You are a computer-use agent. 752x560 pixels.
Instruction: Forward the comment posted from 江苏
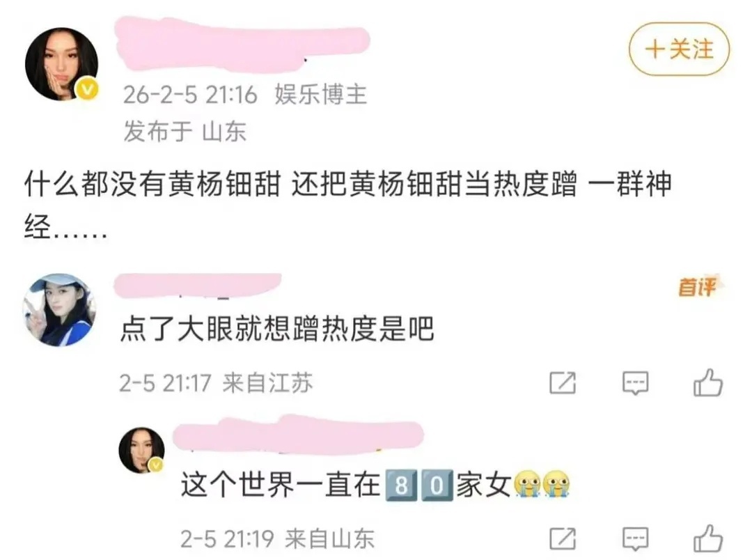click(x=562, y=382)
